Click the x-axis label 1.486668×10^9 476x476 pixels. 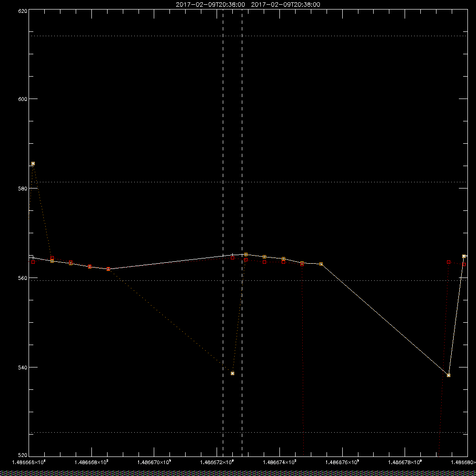click(x=91, y=462)
